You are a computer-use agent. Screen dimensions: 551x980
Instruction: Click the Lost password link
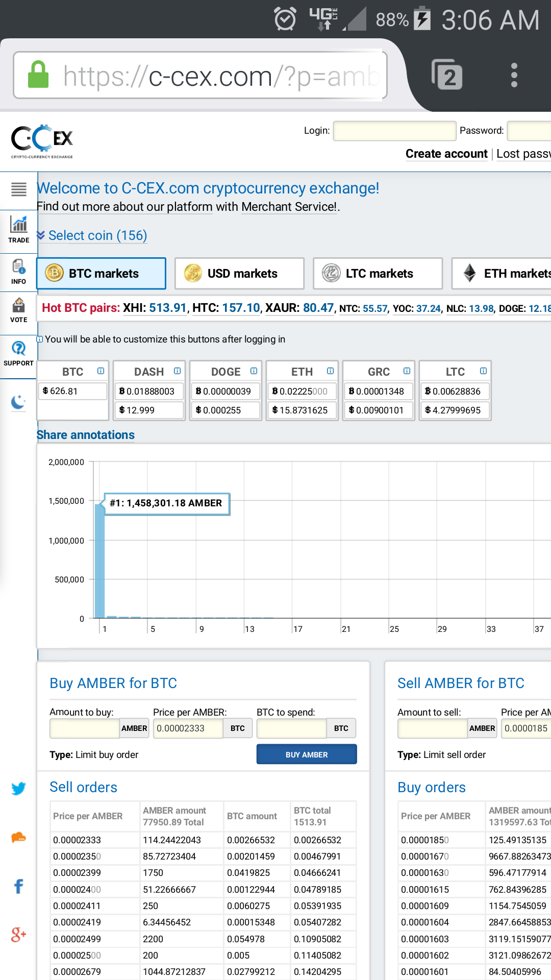coord(523,154)
